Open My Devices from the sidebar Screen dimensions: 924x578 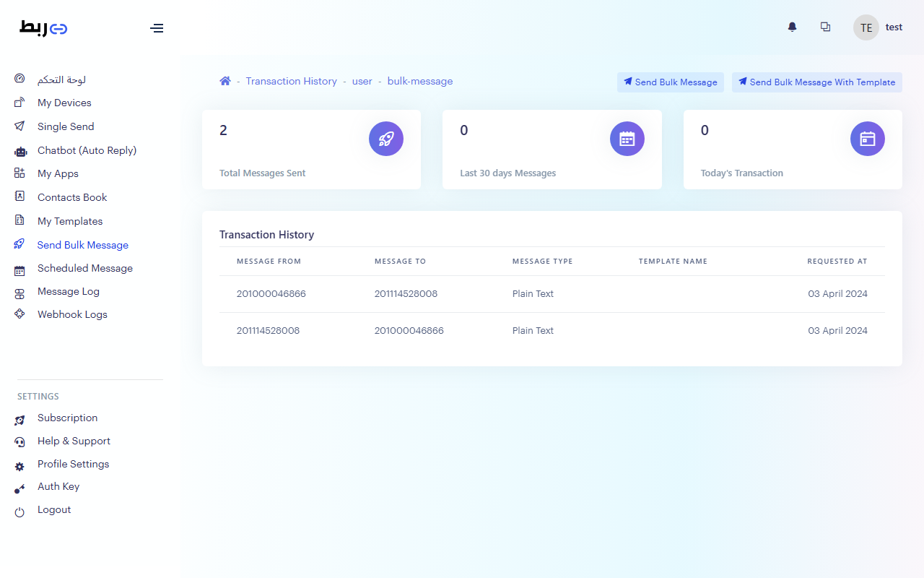pyautogui.click(x=64, y=103)
